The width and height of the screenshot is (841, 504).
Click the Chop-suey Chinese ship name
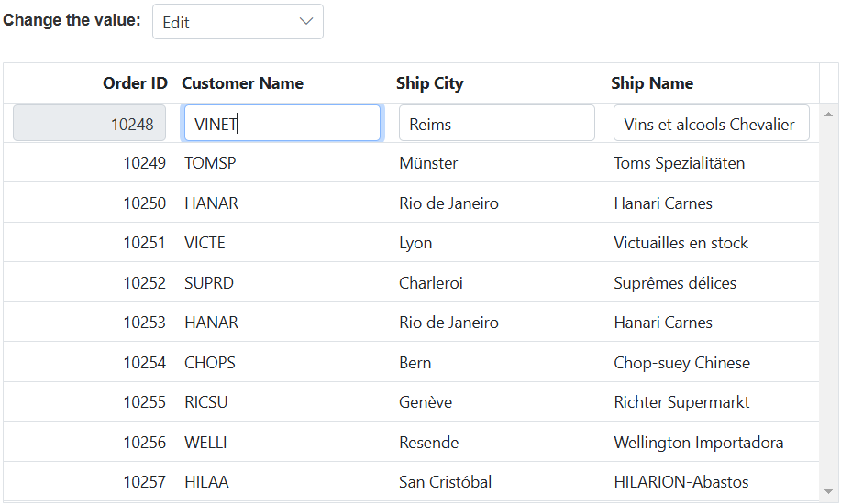tap(681, 363)
